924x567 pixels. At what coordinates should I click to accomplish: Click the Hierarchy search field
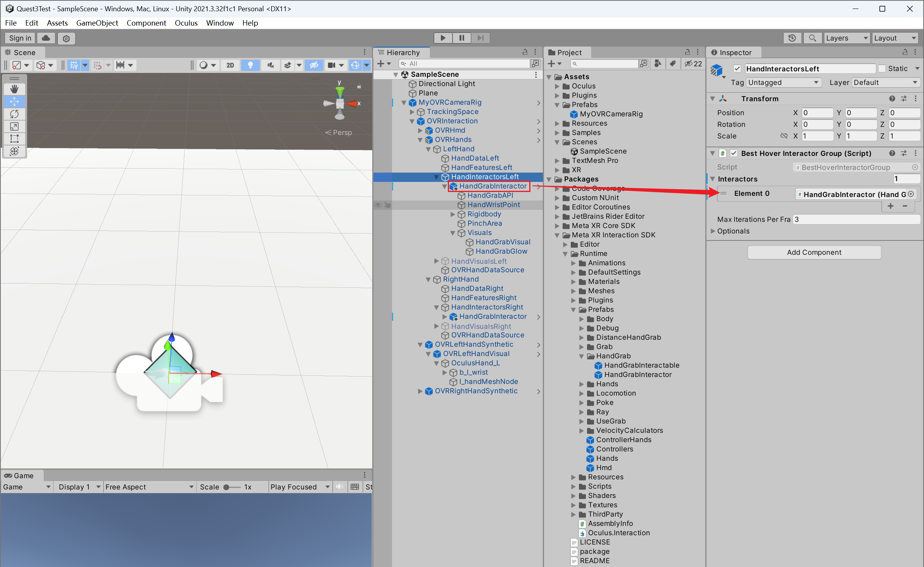[464, 64]
